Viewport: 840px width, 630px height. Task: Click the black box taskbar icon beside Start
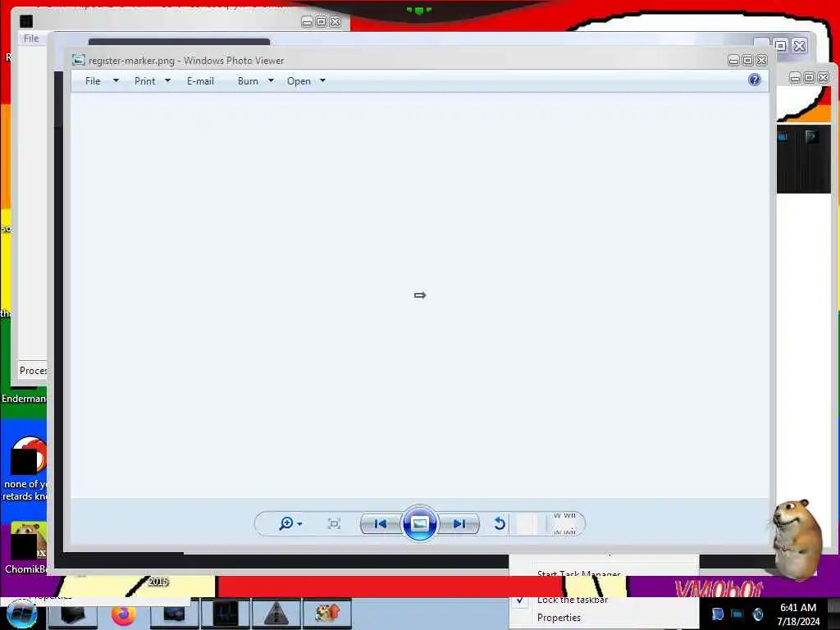73,614
